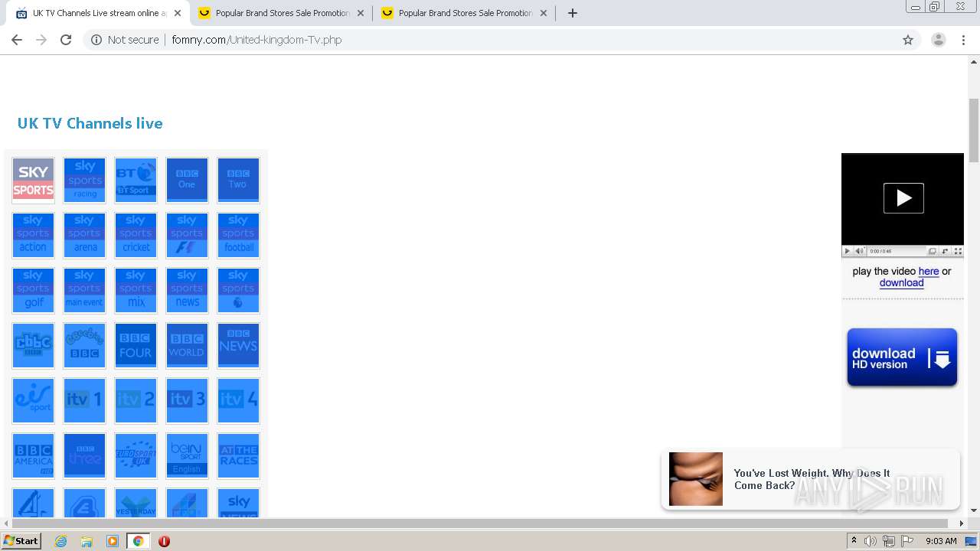This screenshot has width=980, height=551.
Task: Open the Windows Start menu
Action: [21, 540]
